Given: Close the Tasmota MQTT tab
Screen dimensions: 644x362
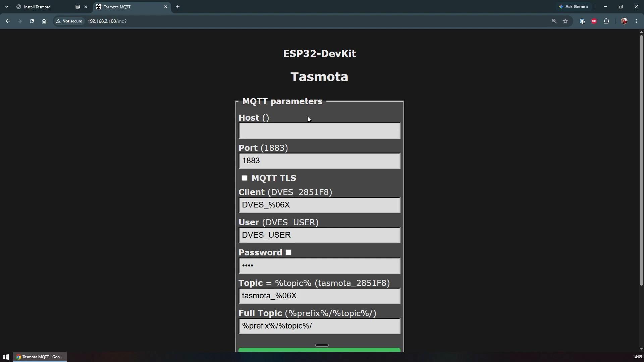Looking at the screenshot, I should click(166, 7).
